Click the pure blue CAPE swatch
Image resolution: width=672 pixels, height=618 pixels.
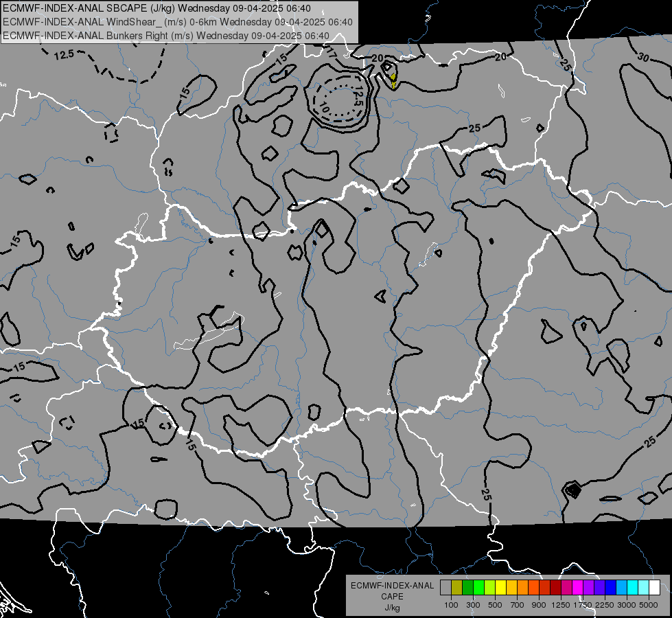coord(611,588)
